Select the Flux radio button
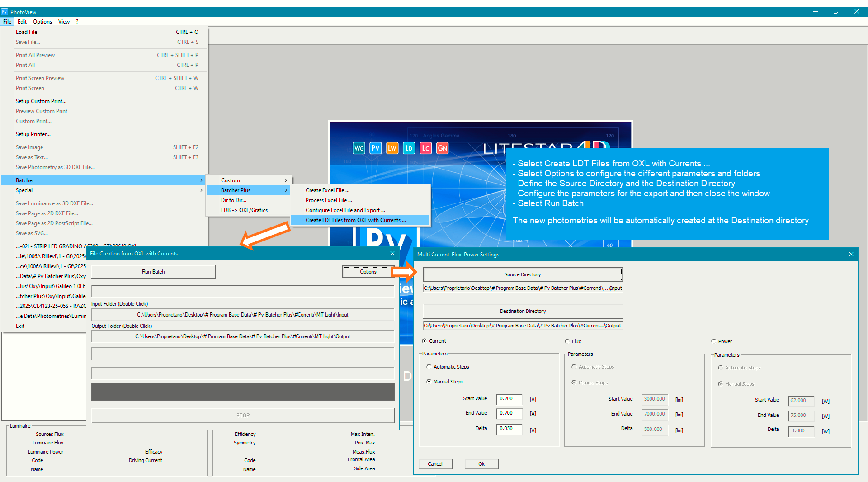 click(567, 341)
